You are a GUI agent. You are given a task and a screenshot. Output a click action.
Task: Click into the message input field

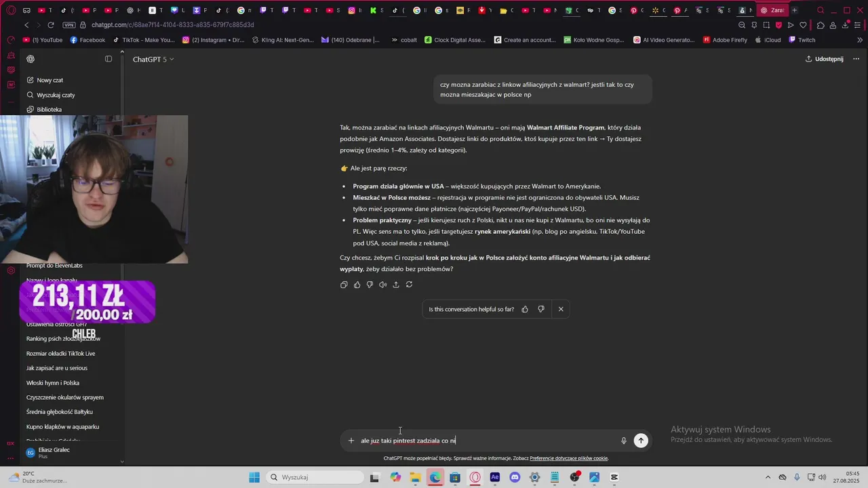pos(487,441)
